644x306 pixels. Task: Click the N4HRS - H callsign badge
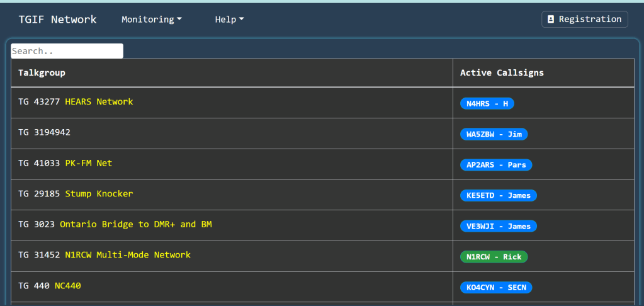487,104
